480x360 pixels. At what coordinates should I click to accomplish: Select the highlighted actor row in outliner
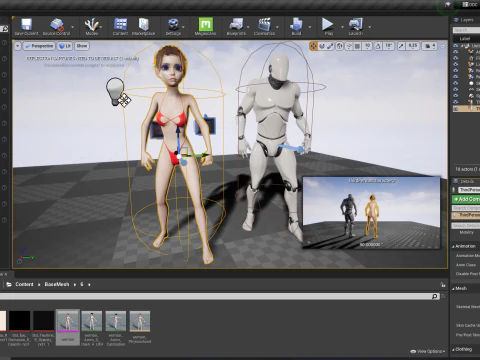click(466, 109)
